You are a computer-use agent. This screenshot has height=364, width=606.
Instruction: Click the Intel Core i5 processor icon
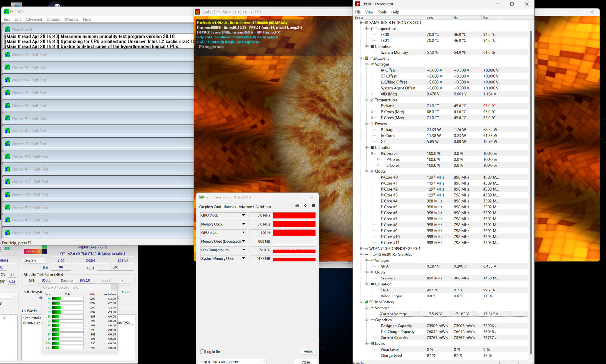pos(366,58)
